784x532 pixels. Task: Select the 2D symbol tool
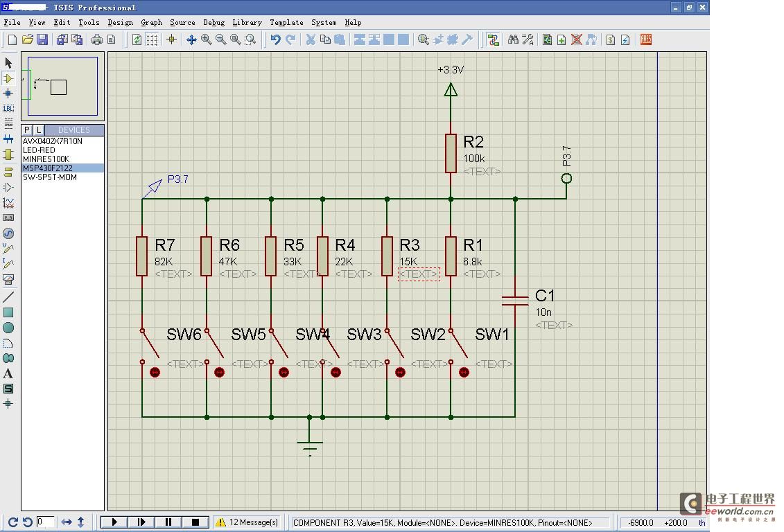click(8, 389)
